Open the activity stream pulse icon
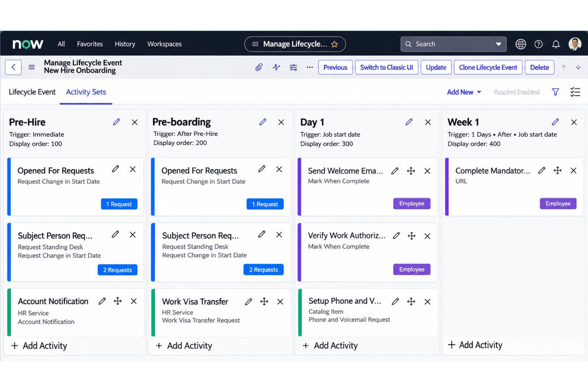This screenshot has height=392, width=588. tap(276, 68)
